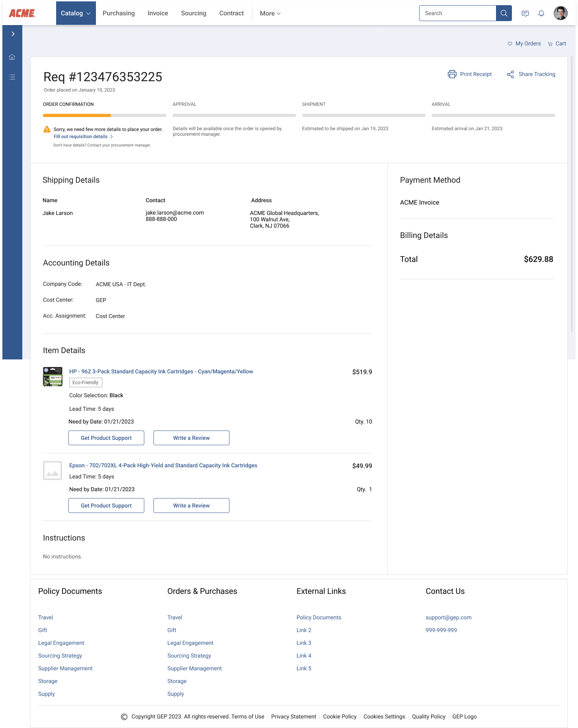Open Storage under Orders & Purchases

pyautogui.click(x=177, y=681)
